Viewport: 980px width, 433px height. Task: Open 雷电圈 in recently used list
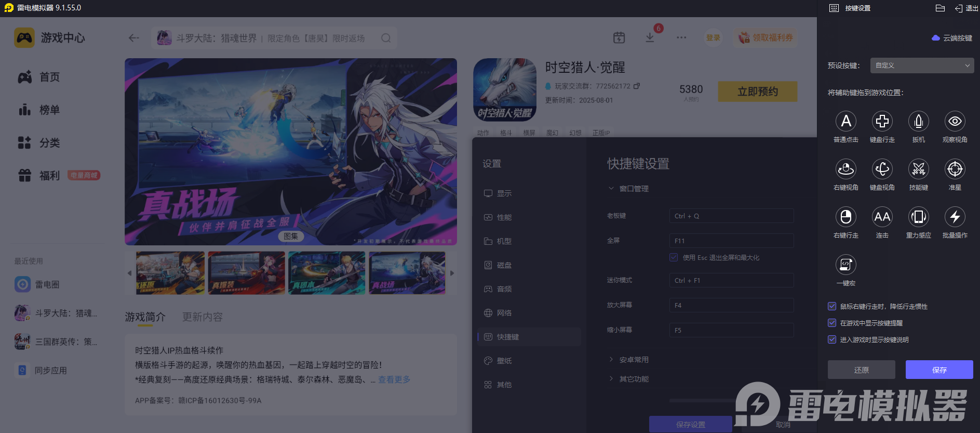(37, 284)
